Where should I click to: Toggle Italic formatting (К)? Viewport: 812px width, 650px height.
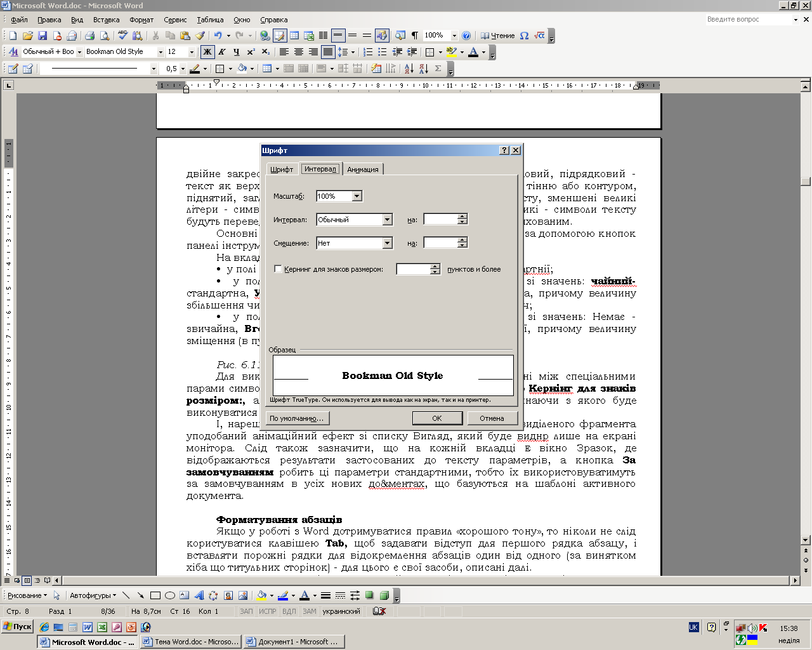pos(221,52)
